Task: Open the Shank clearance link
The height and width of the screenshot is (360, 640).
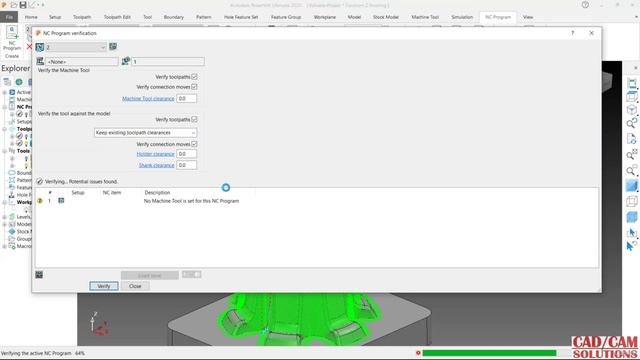Action: click(x=156, y=165)
